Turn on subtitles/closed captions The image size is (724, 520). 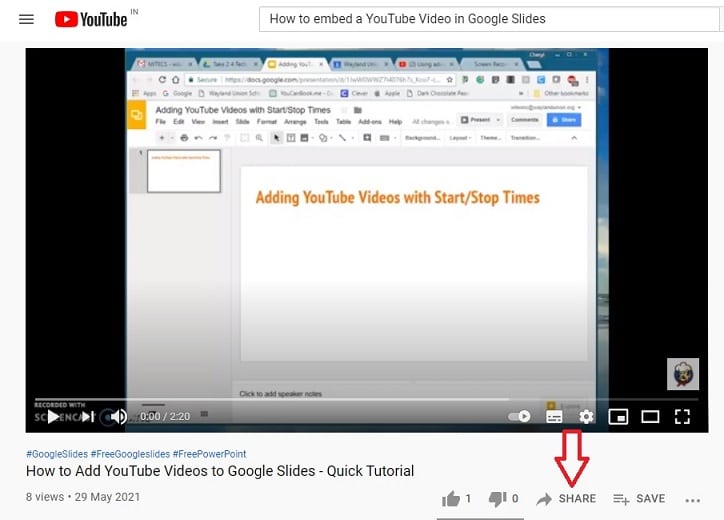[x=554, y=417]
